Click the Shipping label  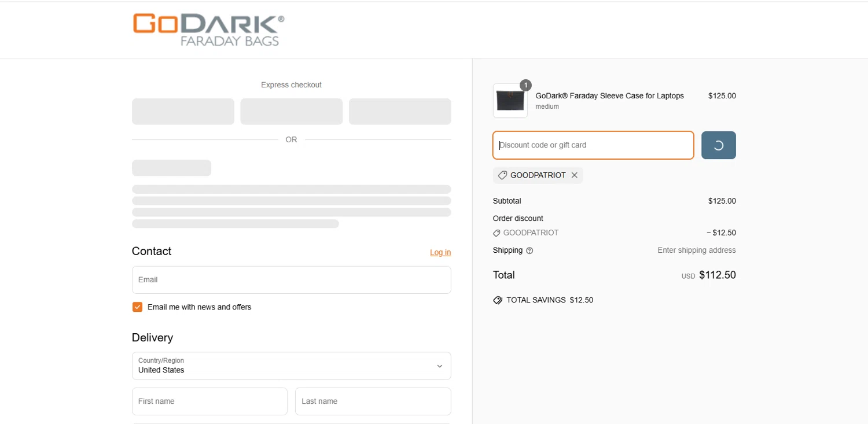[x=508, y=250]
